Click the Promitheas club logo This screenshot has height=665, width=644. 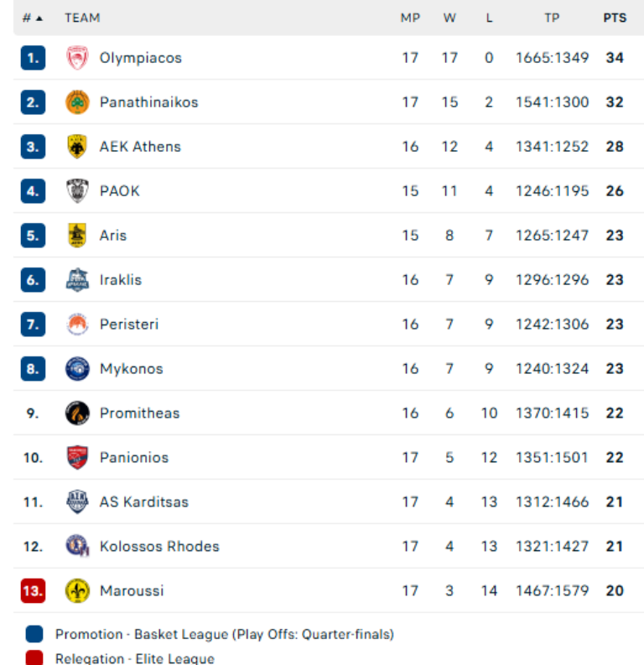77,413
